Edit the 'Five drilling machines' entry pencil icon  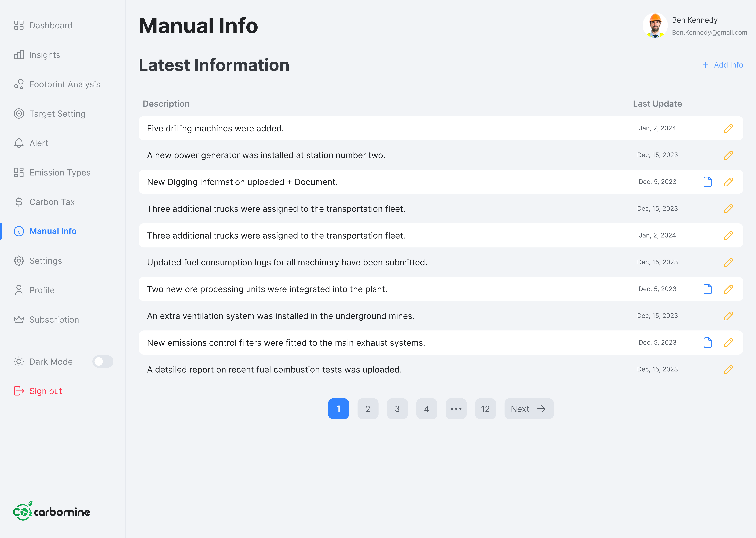point(728,128)
